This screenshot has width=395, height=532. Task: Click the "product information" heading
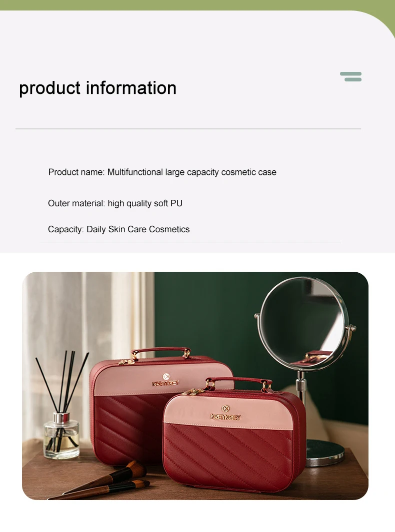[98, 88]
